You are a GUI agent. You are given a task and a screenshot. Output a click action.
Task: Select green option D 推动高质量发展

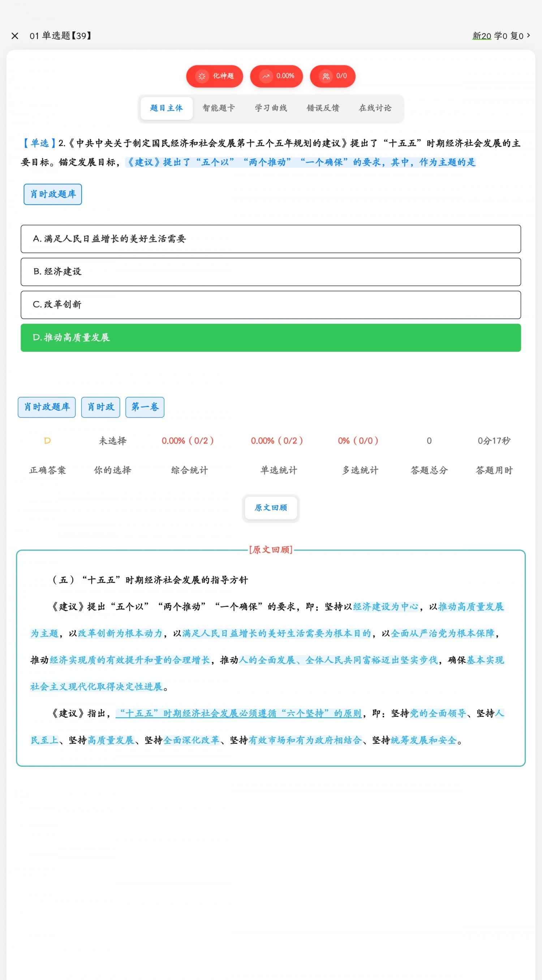point(270,338)
